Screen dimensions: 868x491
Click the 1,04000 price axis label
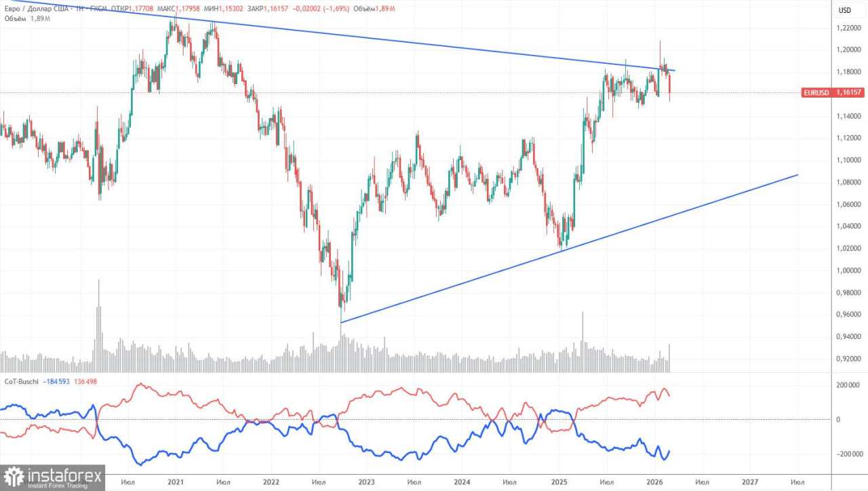850,227
